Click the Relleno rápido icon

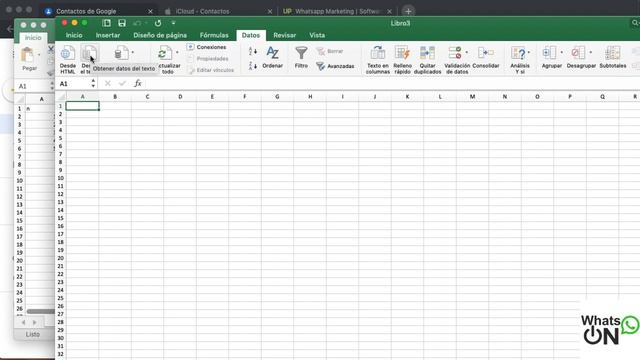click(x=402, y=53)
